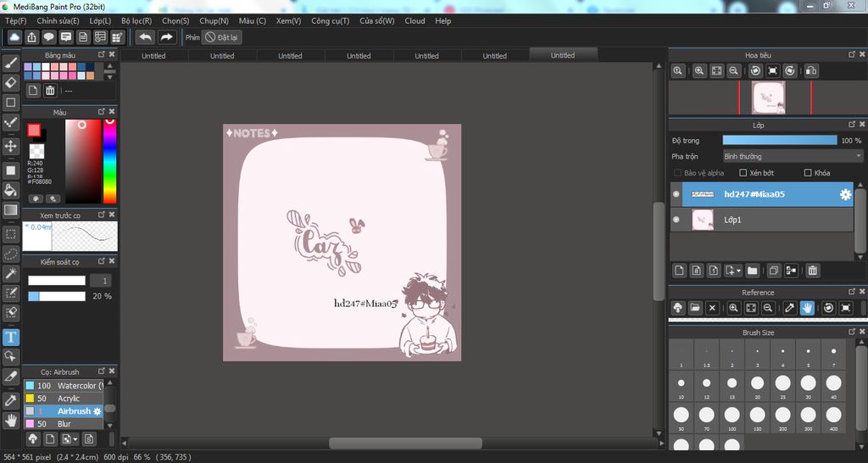Open the Pha trộn blending dropdown
Image resolution: width=868 pixels, height=463 pixels.
[x=793, y=157]
